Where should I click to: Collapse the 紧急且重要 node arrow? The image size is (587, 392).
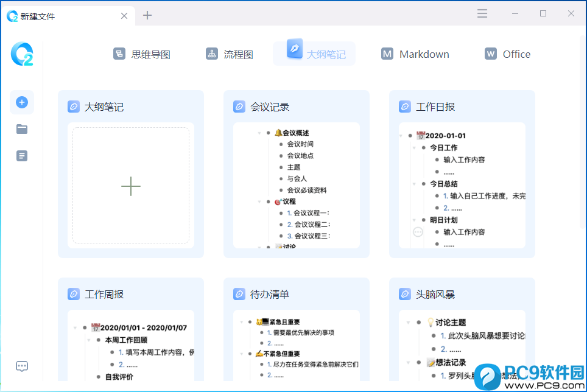pyautogui.click(x=242, y=322)
